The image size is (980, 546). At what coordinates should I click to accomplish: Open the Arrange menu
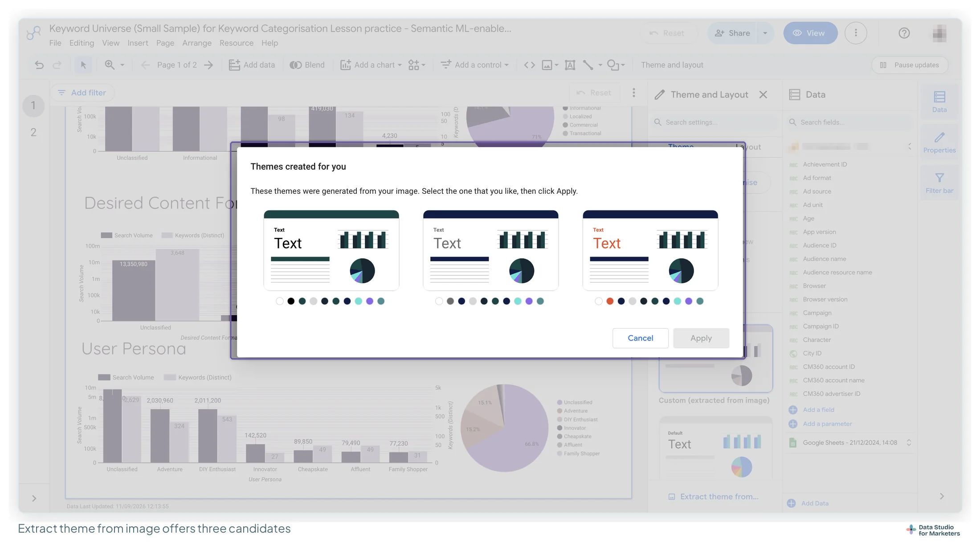[x=197, y=43]
